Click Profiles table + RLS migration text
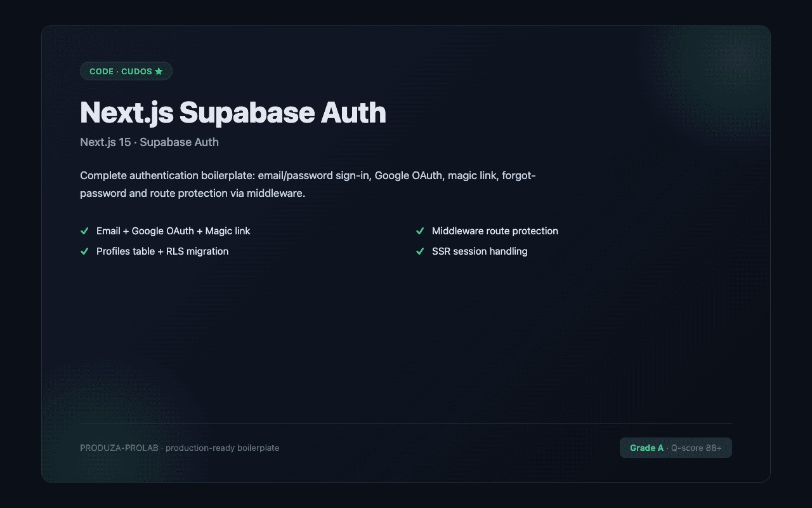 coord(162,251)
